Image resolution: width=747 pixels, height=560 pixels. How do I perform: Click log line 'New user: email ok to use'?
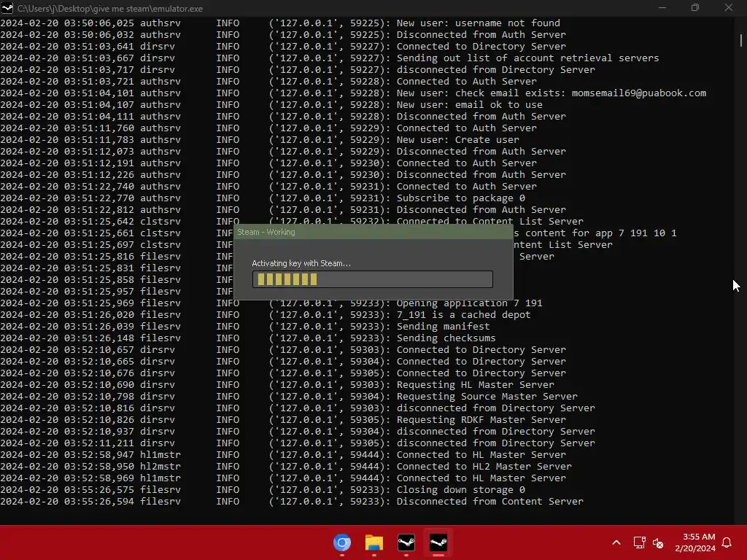(469, 105)
